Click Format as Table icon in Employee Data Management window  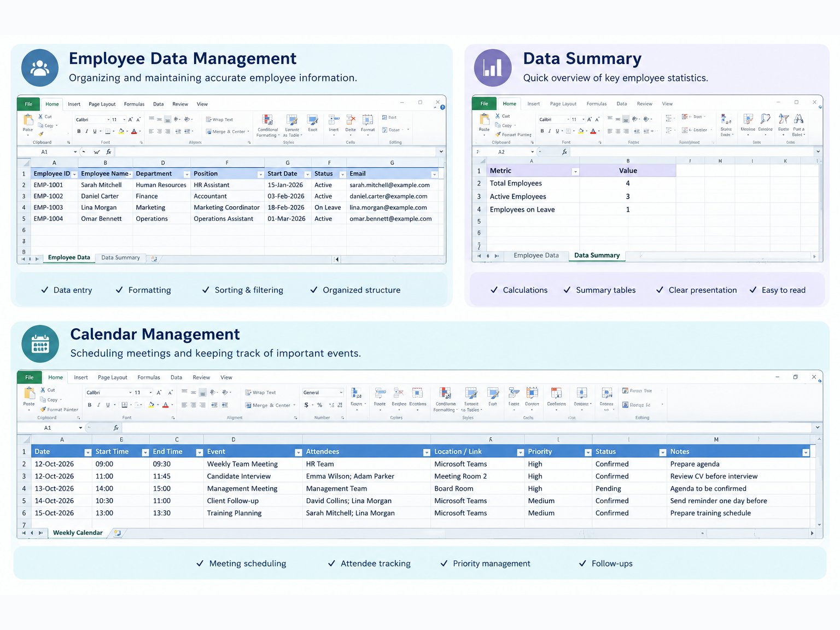point(292,120)
